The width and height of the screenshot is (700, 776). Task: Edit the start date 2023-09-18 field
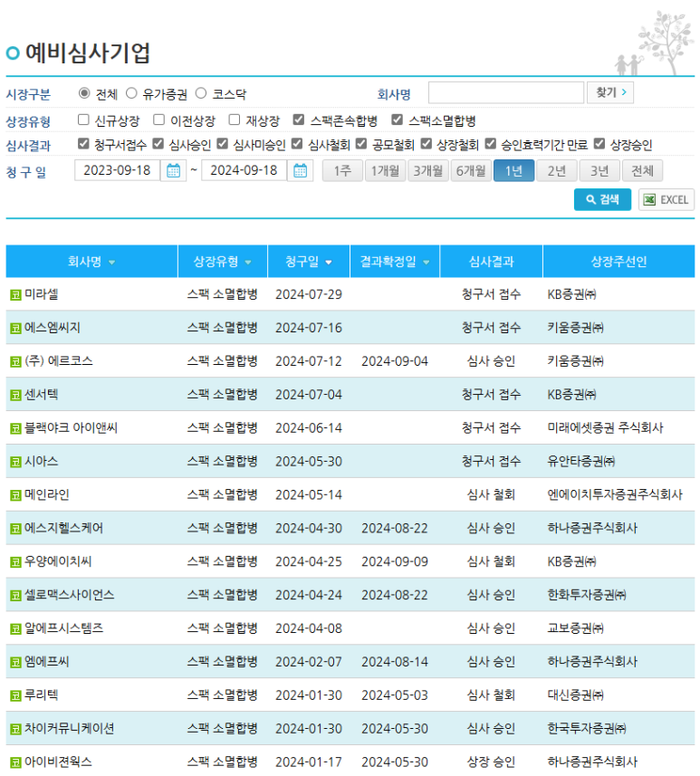pyautogui.click(x=118, y=171)
